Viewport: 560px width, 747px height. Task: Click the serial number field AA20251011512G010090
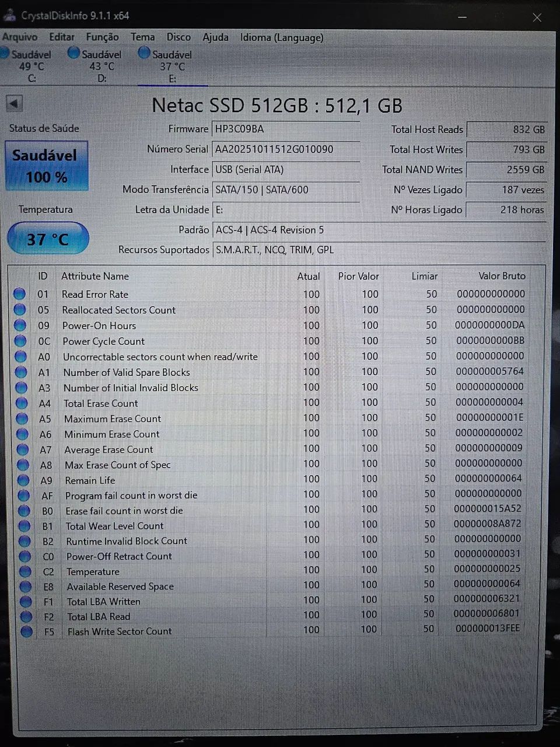click(x=286, y=149)
